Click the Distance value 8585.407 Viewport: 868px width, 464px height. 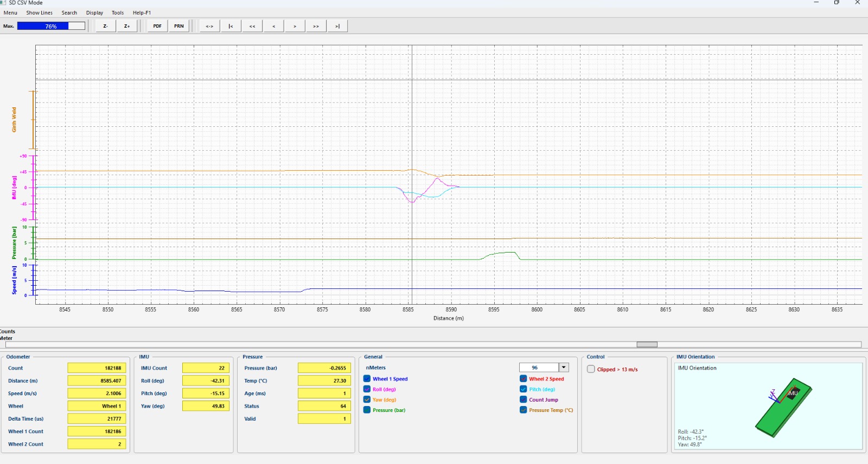coord(97,381)
